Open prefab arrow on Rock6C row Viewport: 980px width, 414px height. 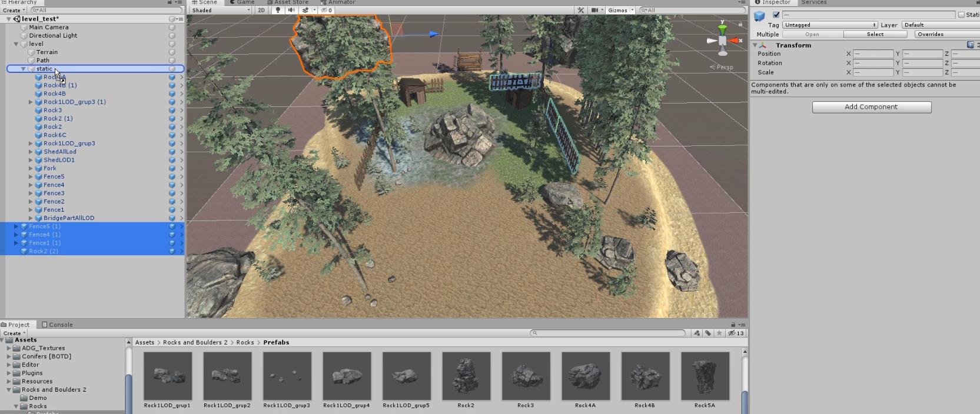point(181,135)
